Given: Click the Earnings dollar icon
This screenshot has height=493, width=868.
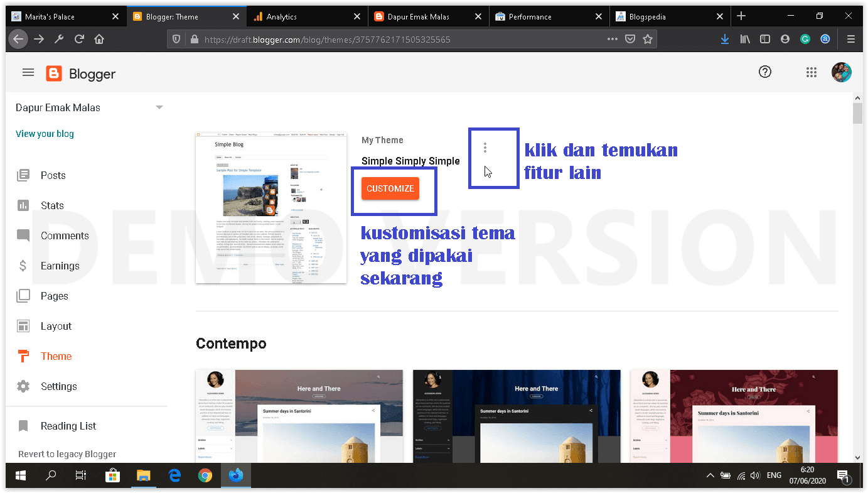Looking at the screenshot, I should [x=23, y=266].
